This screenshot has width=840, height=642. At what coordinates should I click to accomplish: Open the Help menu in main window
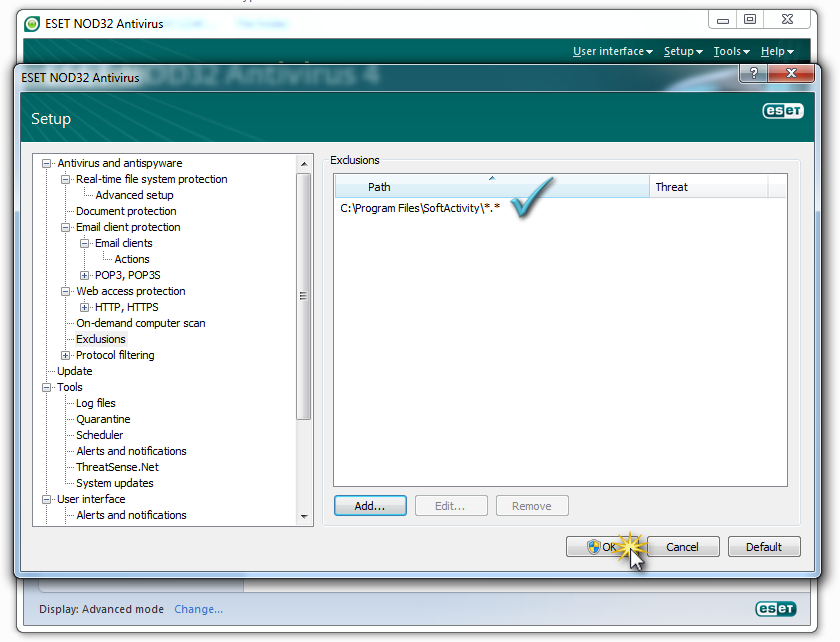point(777,51)
